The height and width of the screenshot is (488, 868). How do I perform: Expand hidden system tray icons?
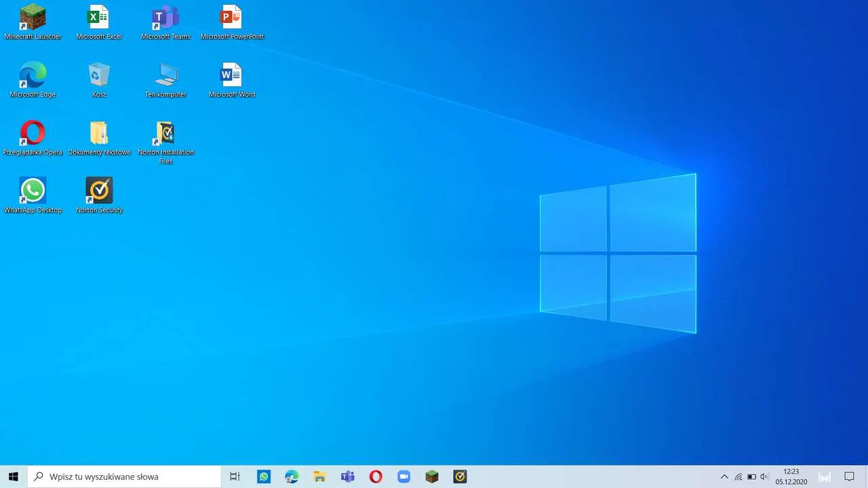tap(724, 476)
